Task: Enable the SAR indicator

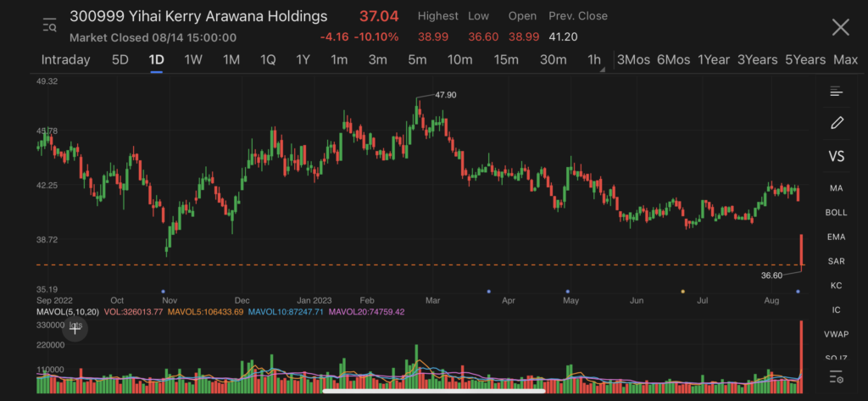Action: tap(837, 261)
